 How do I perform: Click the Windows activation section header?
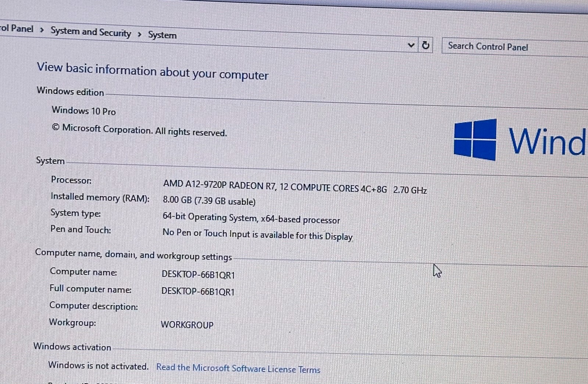(72, 347)
